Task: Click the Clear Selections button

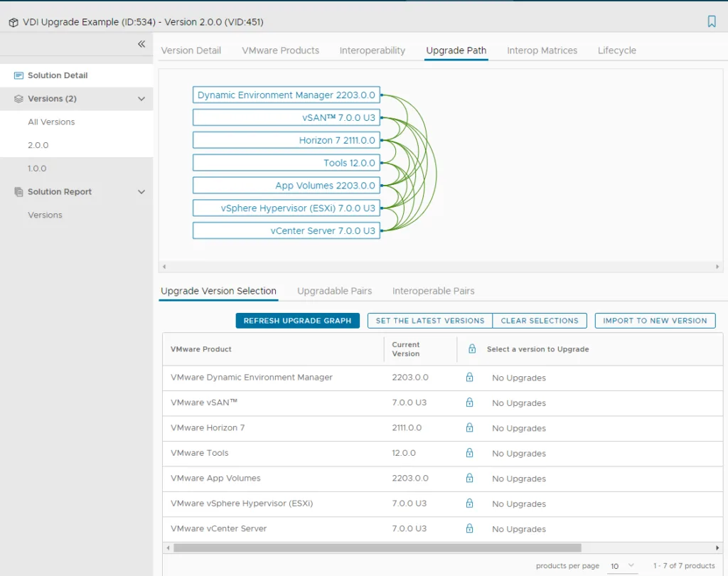Action: [x=540, y=321]
